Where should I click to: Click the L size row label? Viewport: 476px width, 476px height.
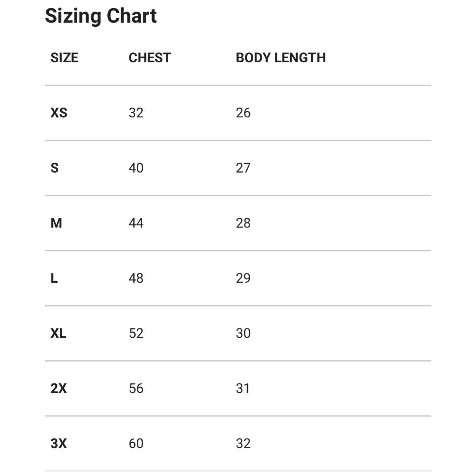click(x=54, y=278)
